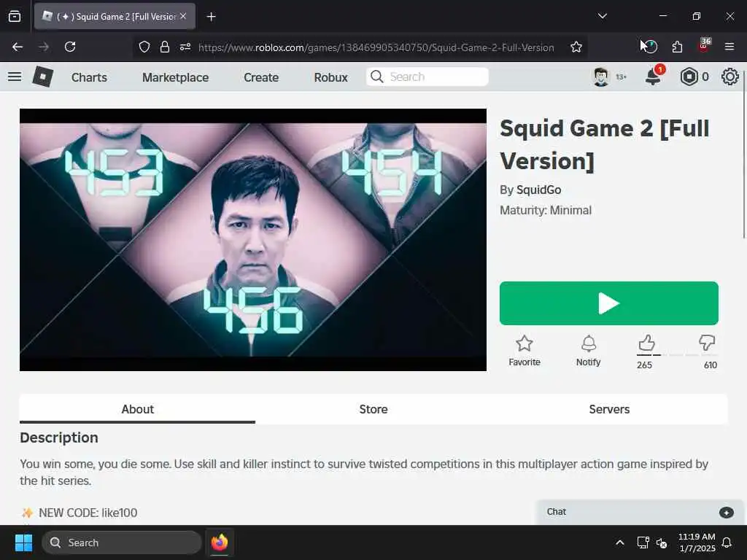Click the game thumbnail image

253,239
